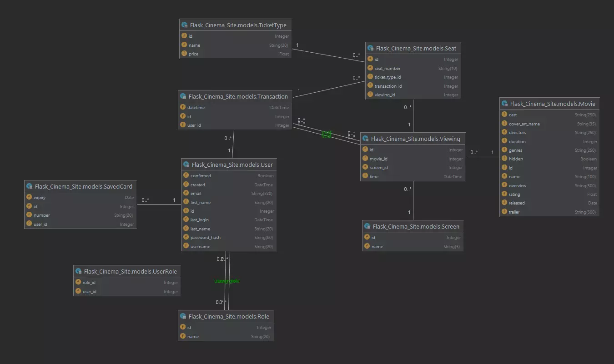Select the Flask_Cinema_Site.models.Viewing header
Screen dimensions: 614x364
[x=413, y=139]
